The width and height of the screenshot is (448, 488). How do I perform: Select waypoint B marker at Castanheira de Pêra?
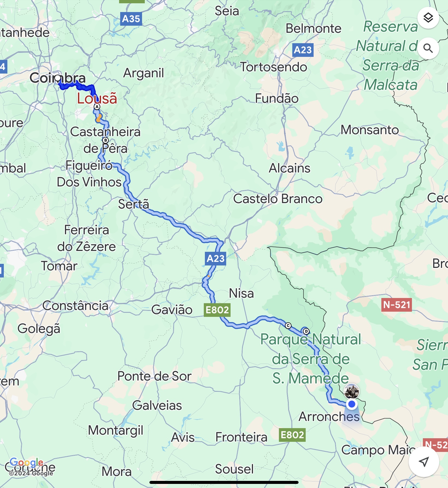coord(105,140)
